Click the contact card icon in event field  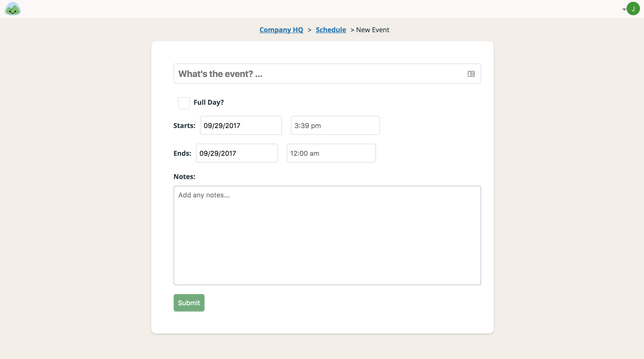[x=471, y=74]
